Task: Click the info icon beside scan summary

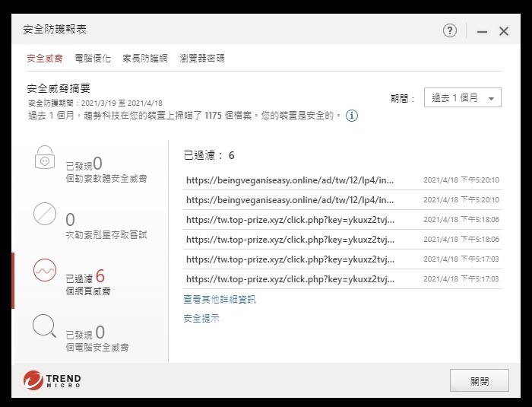Action: [x=352, y=116]
